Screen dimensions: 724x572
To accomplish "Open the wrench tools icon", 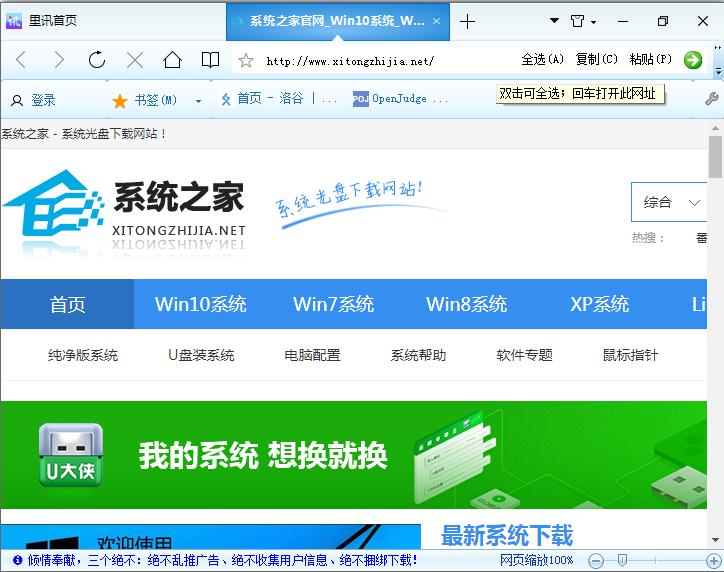I will 712,99.
